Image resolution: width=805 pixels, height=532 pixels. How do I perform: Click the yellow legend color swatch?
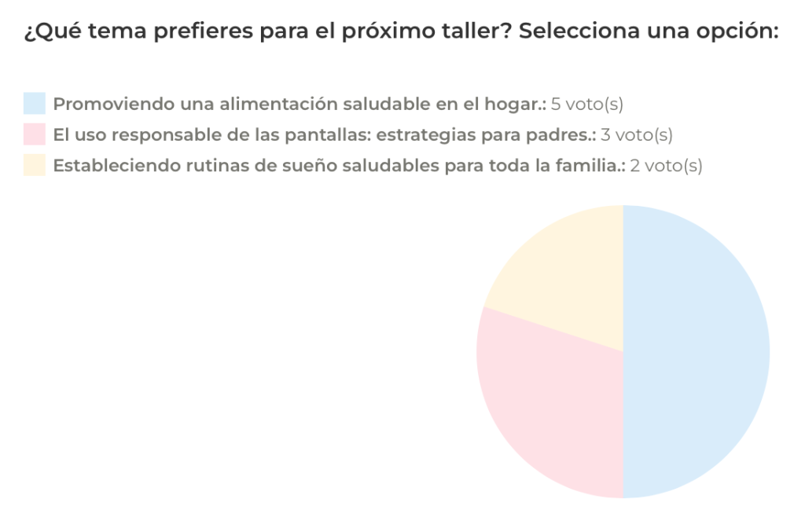tap(34, 166)
